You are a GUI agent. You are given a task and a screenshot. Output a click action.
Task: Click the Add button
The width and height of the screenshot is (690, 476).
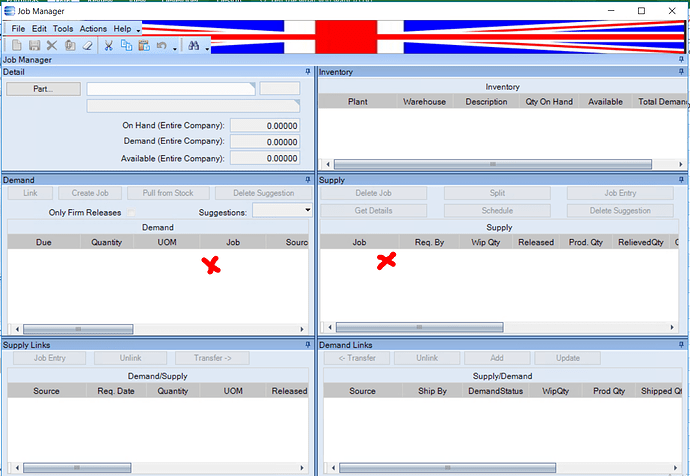click(497, 358)
